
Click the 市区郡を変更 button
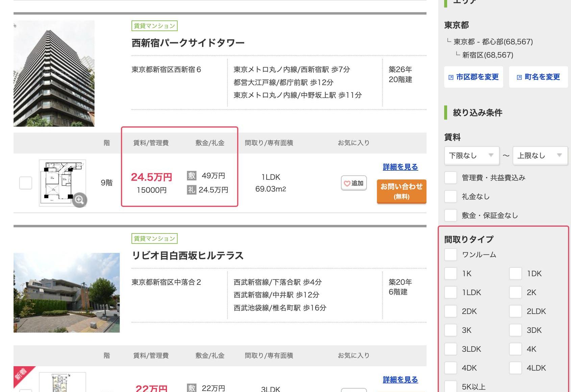tap(474, 77)
